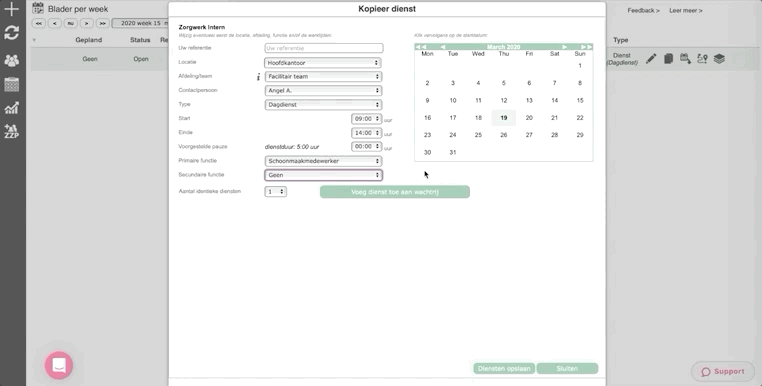Click the Sluiten button
The image size is (762, 386).
pos(567,368)
